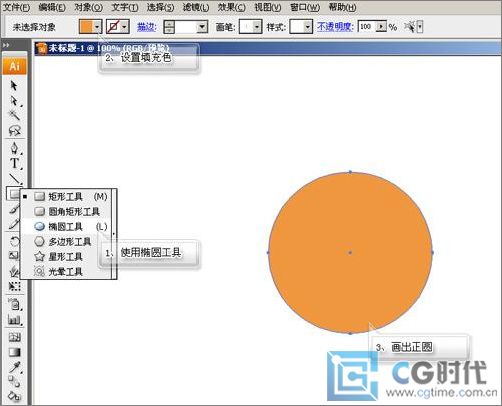Open the 视图(V) menu
This screenshot has height=406, width=502.
268,7
